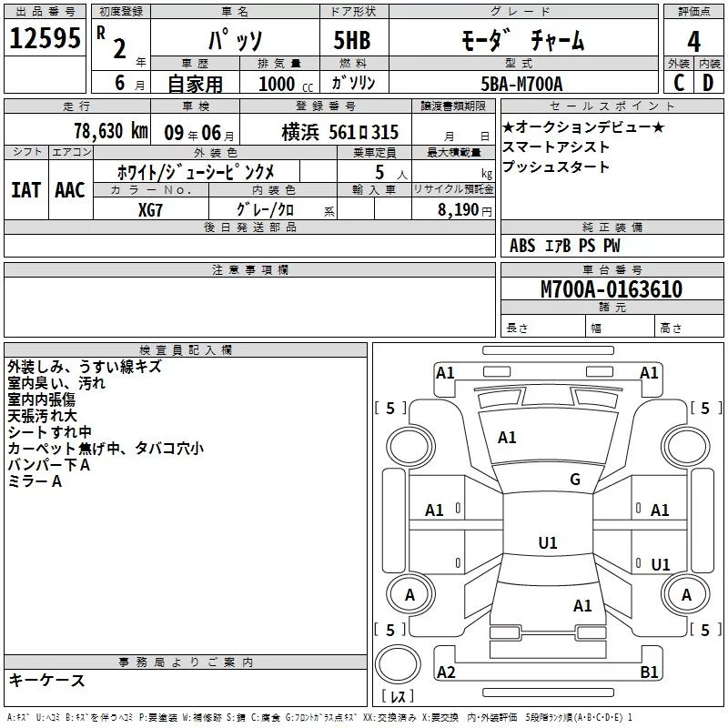Viewport: 728px width, 728px height.
Task: Click the note 室内臭い、汚れ
Action: tap(56, 383)
